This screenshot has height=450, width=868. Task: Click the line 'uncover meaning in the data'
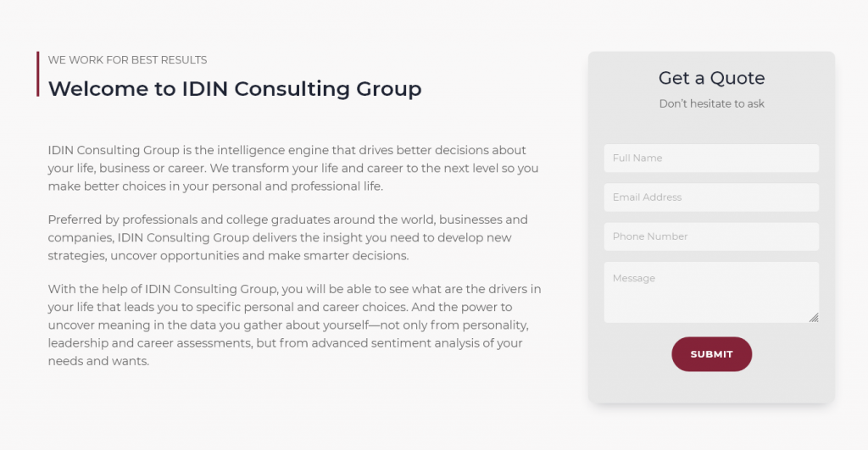(288, 325)
